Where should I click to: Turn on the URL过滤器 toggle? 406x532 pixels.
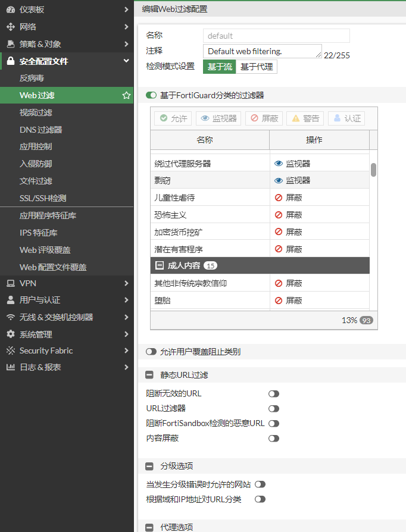273,409
